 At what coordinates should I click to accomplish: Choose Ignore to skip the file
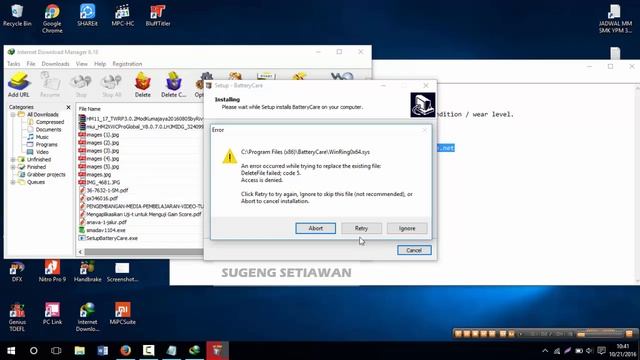[x=407, y=228]
